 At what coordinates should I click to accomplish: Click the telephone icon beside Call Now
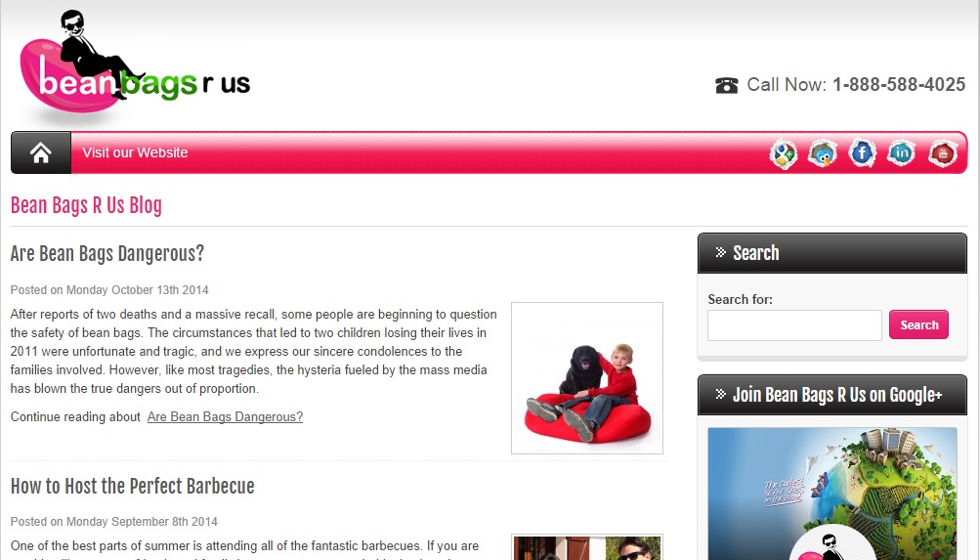click(x=726, y=85)
